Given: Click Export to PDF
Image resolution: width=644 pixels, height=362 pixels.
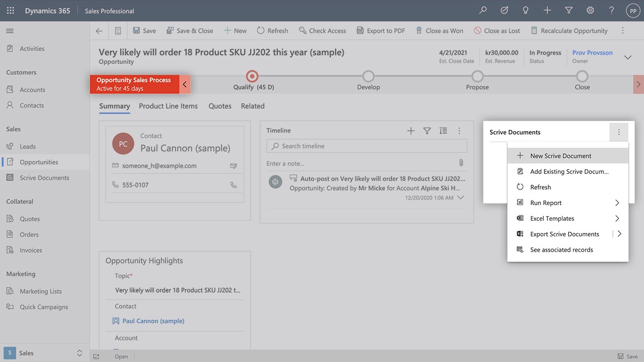Looking at the screenshot, I should click(380, 31).
